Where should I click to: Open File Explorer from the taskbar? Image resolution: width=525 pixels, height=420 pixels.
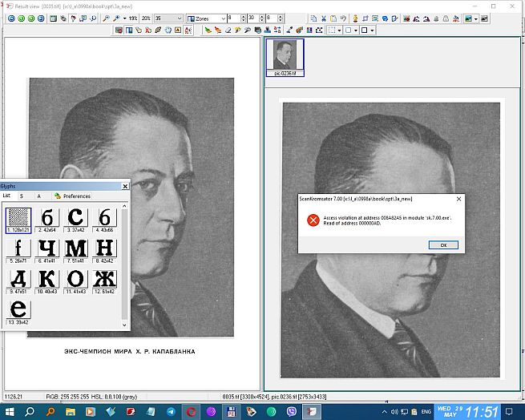[71, 412]
